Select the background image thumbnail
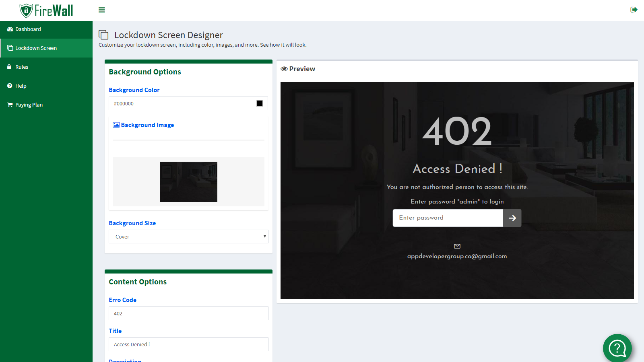Screen dimensions: 644x362 (x=188, y=182)
